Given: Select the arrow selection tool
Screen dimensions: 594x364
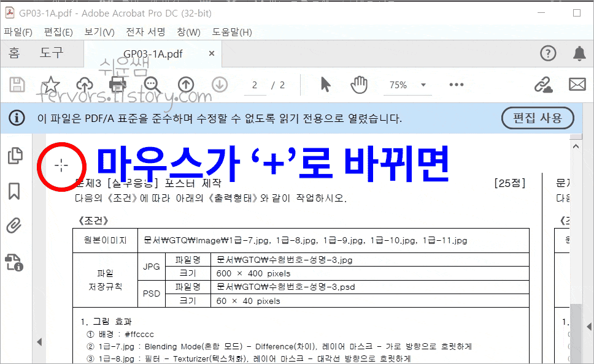Looking at the screenshot, I should click(x=326, y=85).
